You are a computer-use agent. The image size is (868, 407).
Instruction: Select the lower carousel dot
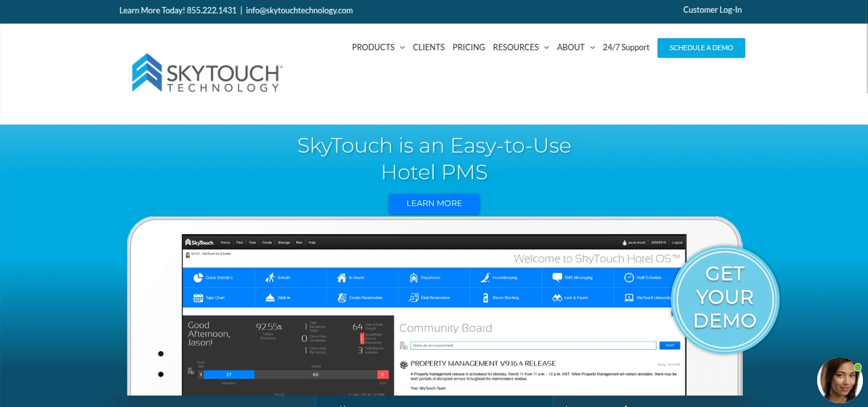[x=161, y=374]
